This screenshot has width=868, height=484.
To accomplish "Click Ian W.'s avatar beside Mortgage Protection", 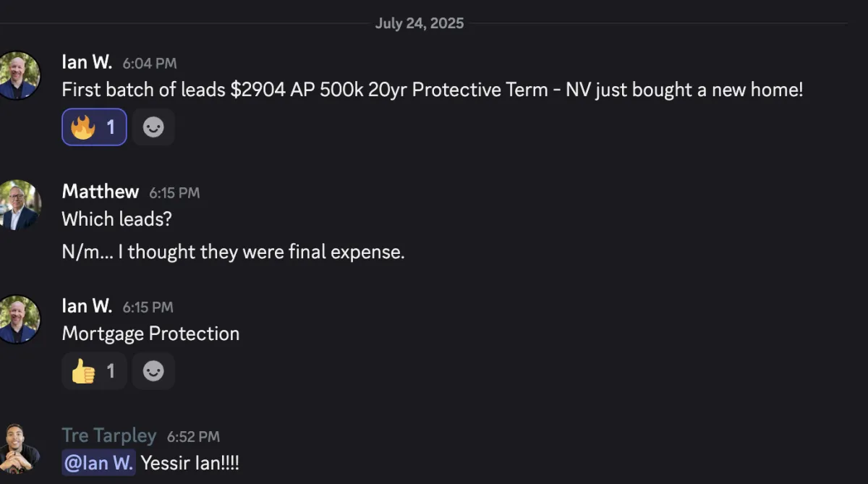I will 18,319.
